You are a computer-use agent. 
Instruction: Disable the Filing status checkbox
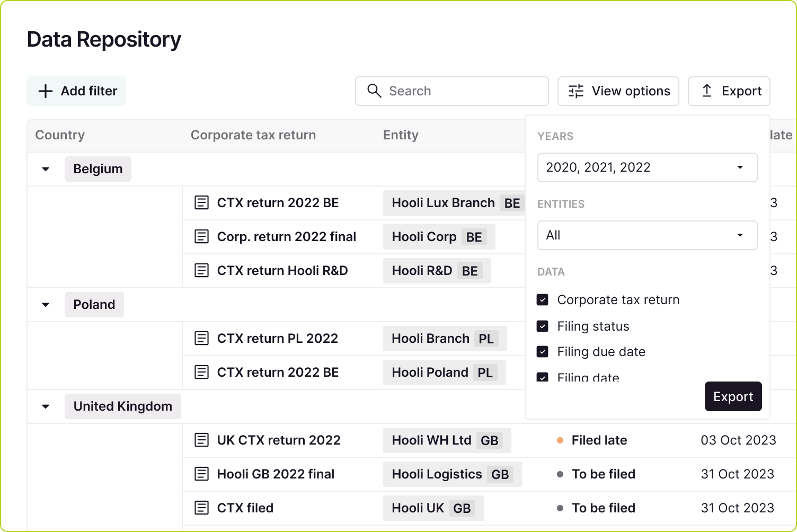point(543,326)
